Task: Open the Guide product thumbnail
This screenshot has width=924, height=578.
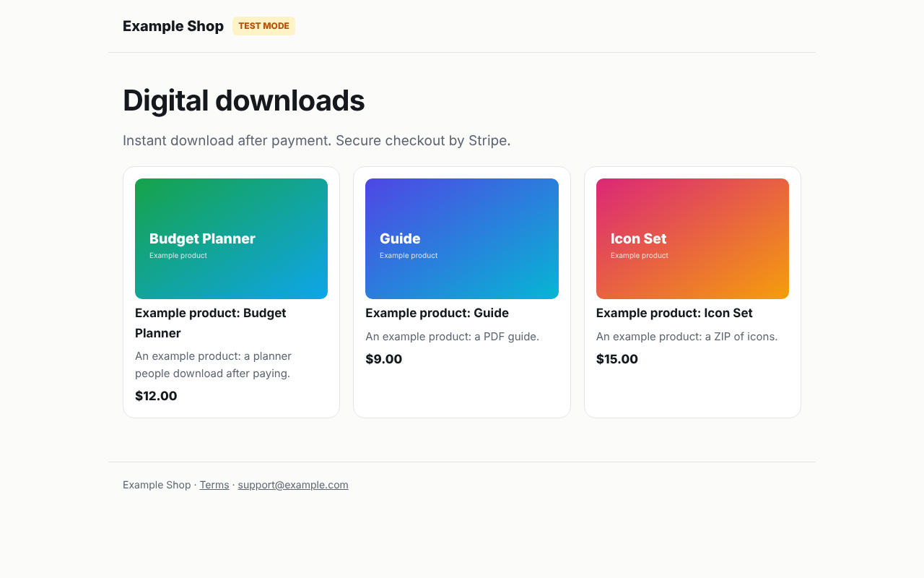Action: (462, 238)
